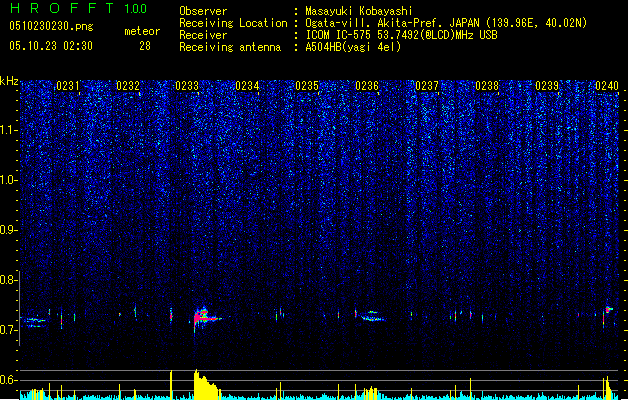Click the 0233 time marker
Image resolution: width=629 pixels, height=400 pixels.
coord(187,86)
